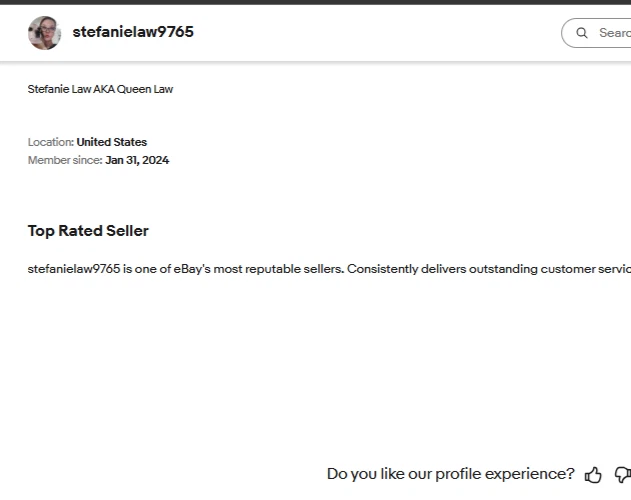The width and height of the screenshot is (631, 500).
Task: Focus the Search input field
Action: 613,33
